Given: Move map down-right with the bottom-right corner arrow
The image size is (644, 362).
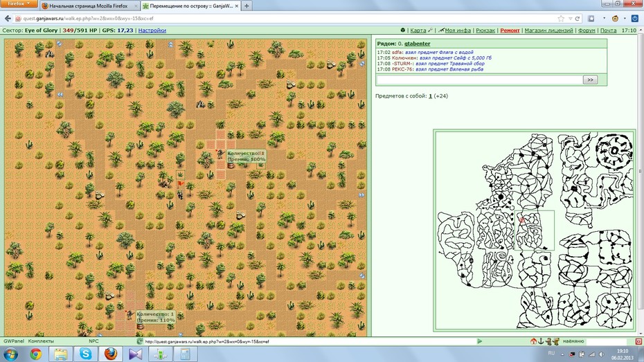Looking at the screenshot, I should pyautogui.click(x=361, y=275).
